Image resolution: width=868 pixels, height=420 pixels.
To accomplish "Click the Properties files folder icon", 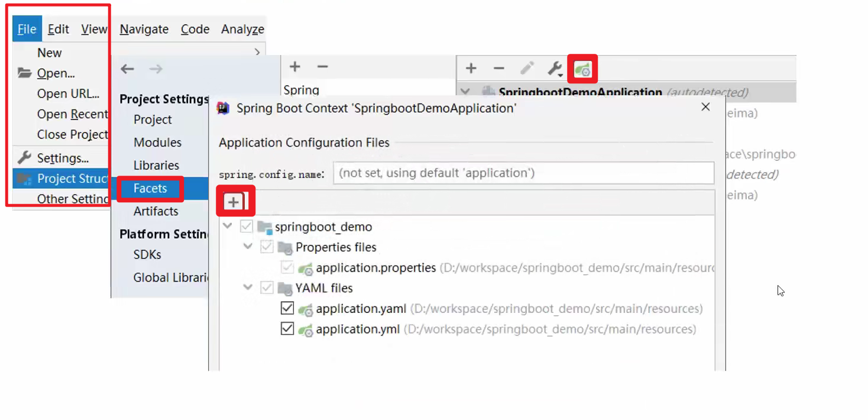I will click(x=285, y=248).
